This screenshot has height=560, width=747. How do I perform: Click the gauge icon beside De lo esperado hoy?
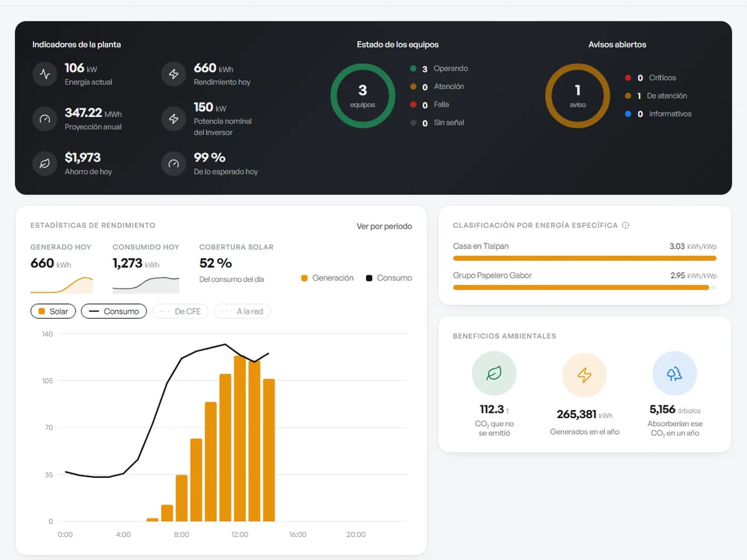point(173,164)
